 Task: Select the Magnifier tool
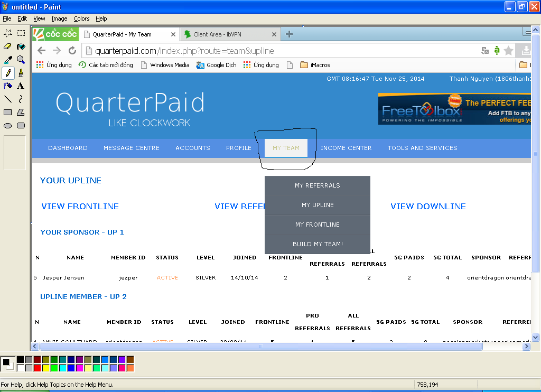21,60
